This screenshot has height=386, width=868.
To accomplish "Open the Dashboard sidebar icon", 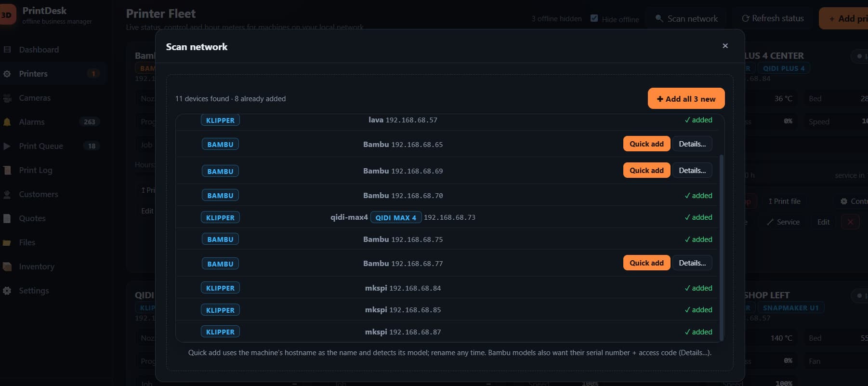I will tap(7, 50).
